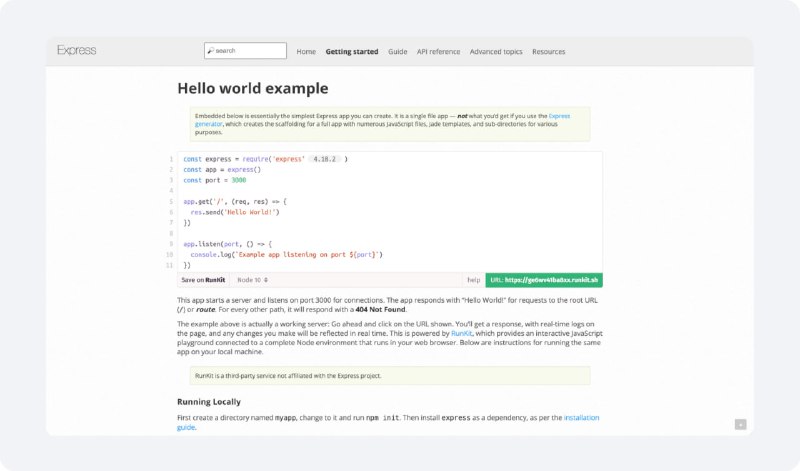Click the help link in RunKit bar
The height and width of the screenshot is (471, 800).
(473, 280)
